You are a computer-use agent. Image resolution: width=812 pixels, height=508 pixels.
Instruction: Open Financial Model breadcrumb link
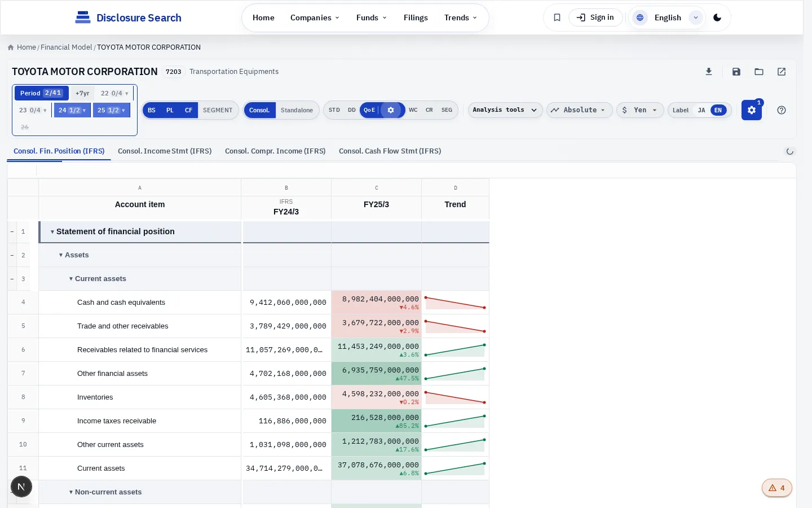[x=66, y=47]
